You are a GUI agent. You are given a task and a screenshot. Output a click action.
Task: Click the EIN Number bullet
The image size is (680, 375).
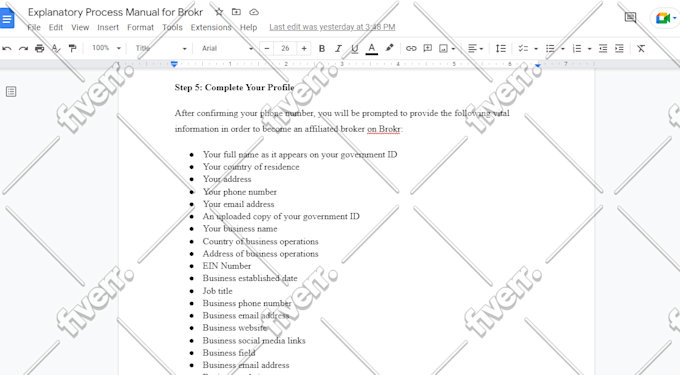(x=226, y=266)
